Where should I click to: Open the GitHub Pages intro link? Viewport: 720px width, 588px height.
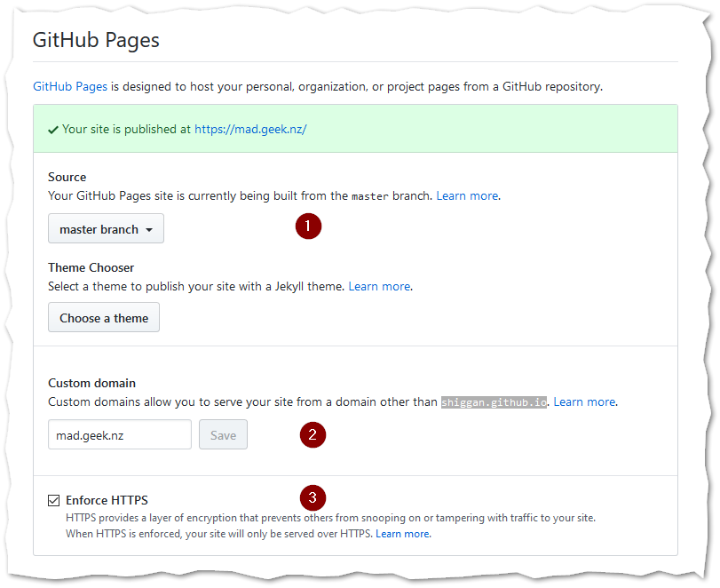pyautogui.click(x=70, y=87)
